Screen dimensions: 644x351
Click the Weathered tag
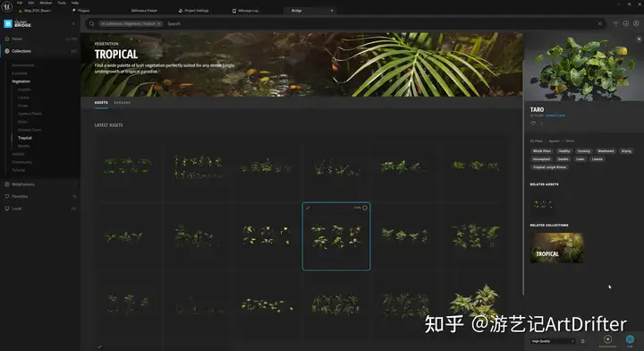click(606, 151)
